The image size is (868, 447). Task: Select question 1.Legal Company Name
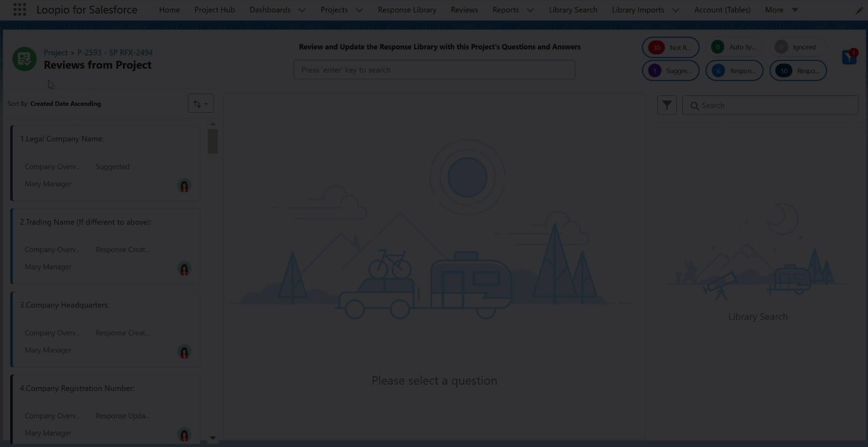[x=105, y=163]
